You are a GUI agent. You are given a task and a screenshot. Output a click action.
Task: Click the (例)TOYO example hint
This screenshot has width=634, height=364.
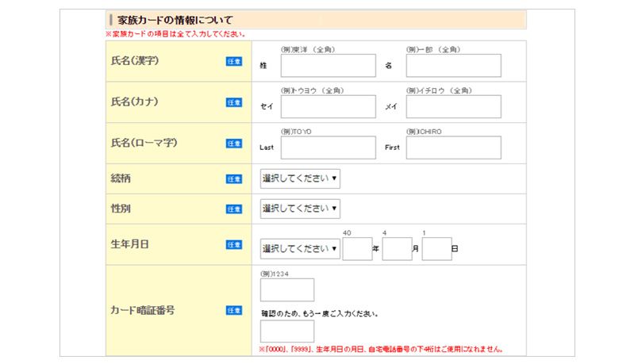(297, 132)
